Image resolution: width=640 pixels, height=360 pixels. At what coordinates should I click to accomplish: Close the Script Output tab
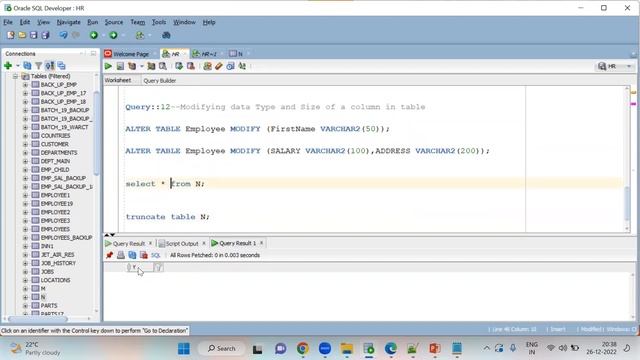point(204,243)
